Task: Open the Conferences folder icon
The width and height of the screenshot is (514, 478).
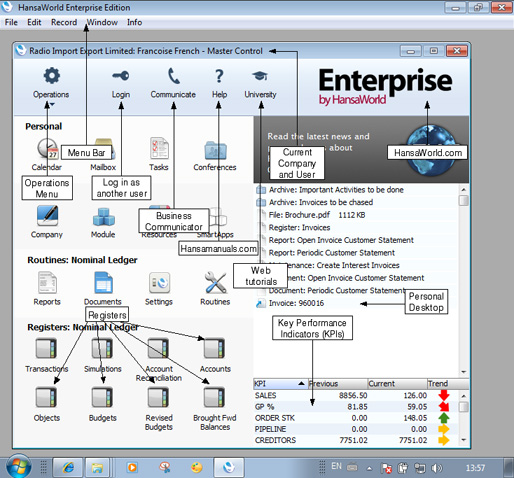Action: click(x=215, y=150)
